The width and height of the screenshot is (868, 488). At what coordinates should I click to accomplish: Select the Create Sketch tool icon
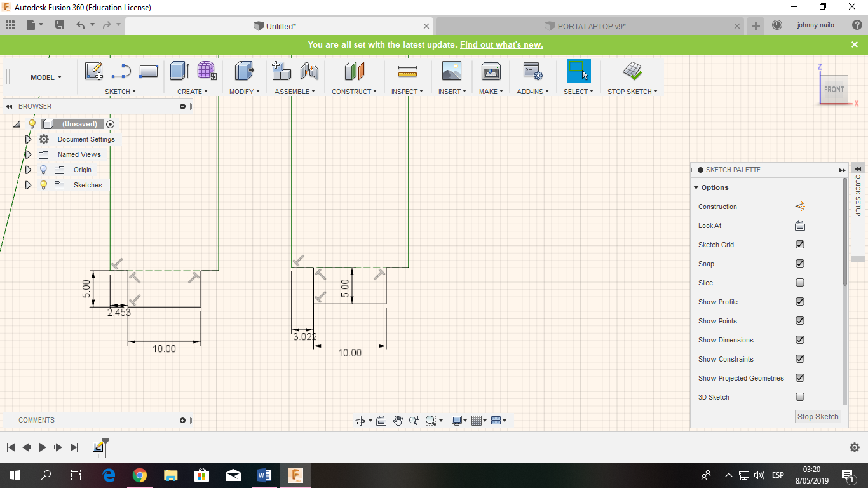(x=94, y=71)
